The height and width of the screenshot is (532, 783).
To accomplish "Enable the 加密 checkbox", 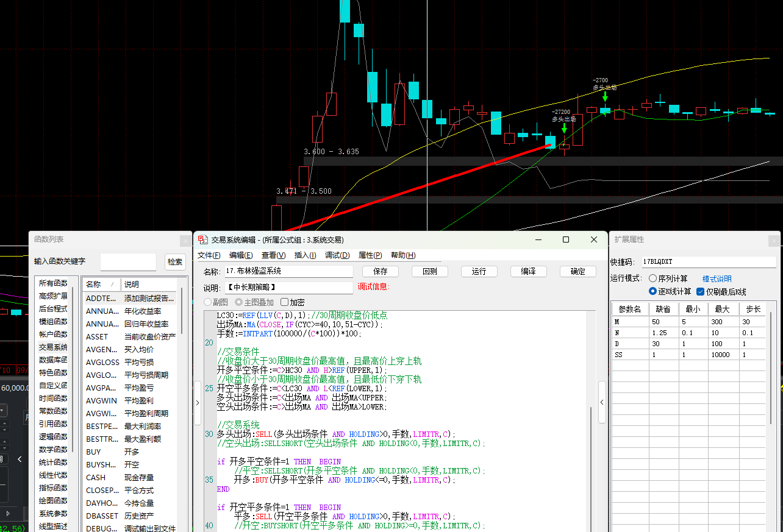I will point(285,302).
